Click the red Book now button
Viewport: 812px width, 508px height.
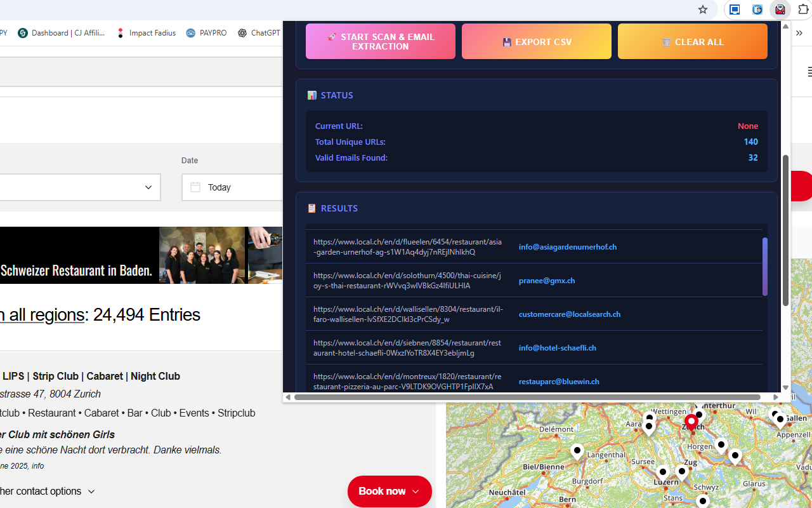click(x=390, y=491)
